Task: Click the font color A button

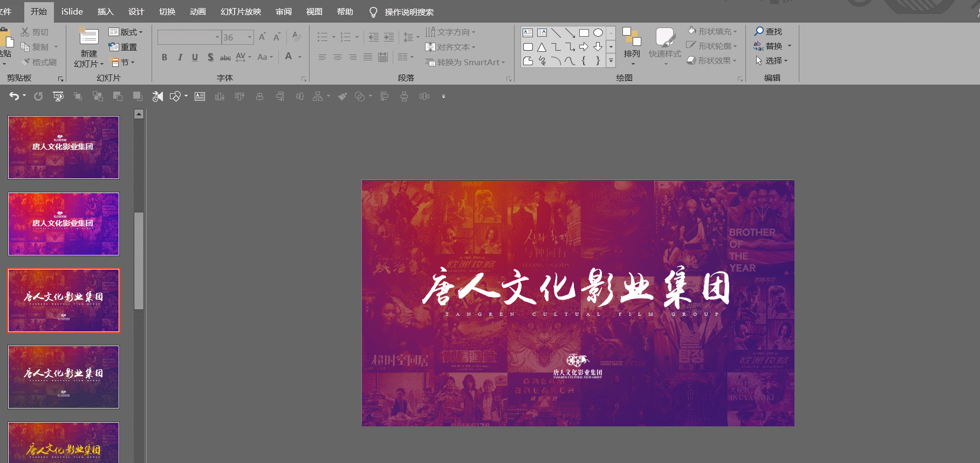Action: (x=289, y=57)
